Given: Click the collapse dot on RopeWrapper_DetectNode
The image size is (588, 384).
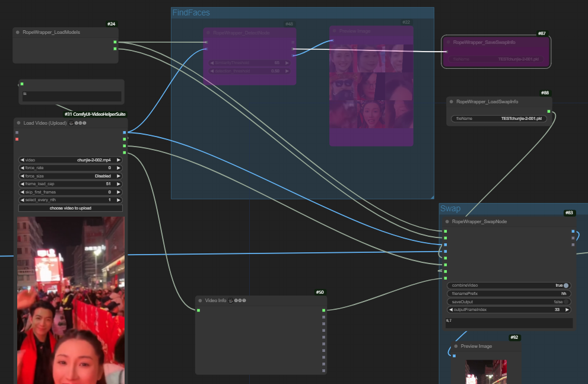Looking at the screenshot, I should [208, 33].
